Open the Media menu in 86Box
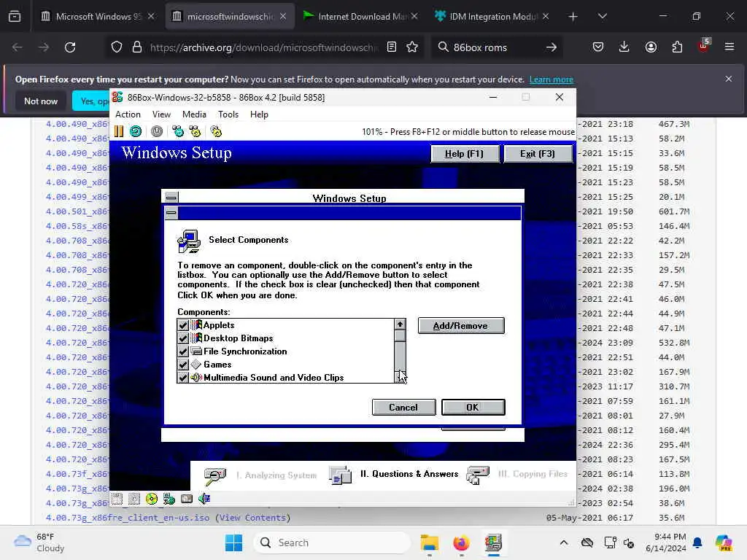 (x=194, y=114)
